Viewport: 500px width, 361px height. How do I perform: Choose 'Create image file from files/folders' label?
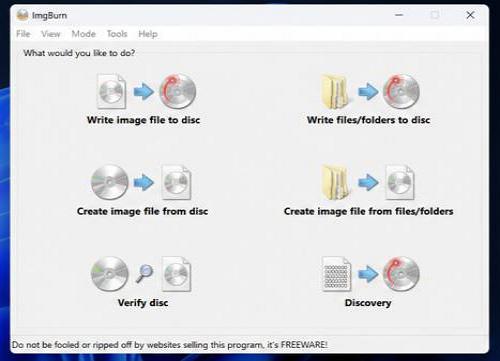368,211
